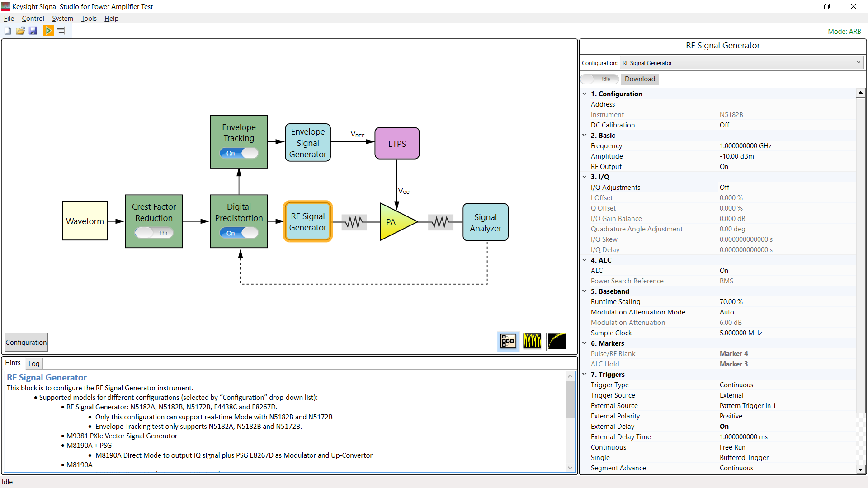
Task: Toggle the Envelope Tracking On switch
Action: point(239,153)
